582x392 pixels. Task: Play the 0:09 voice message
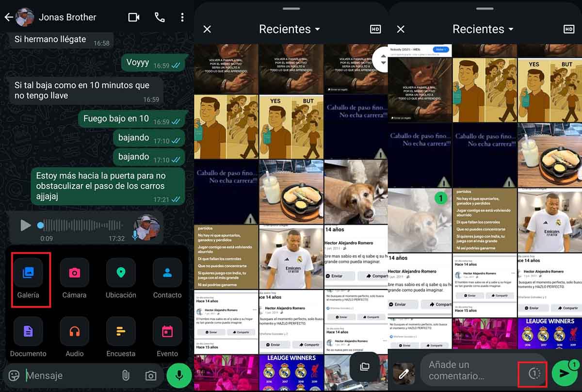click(x=25, y=225)
